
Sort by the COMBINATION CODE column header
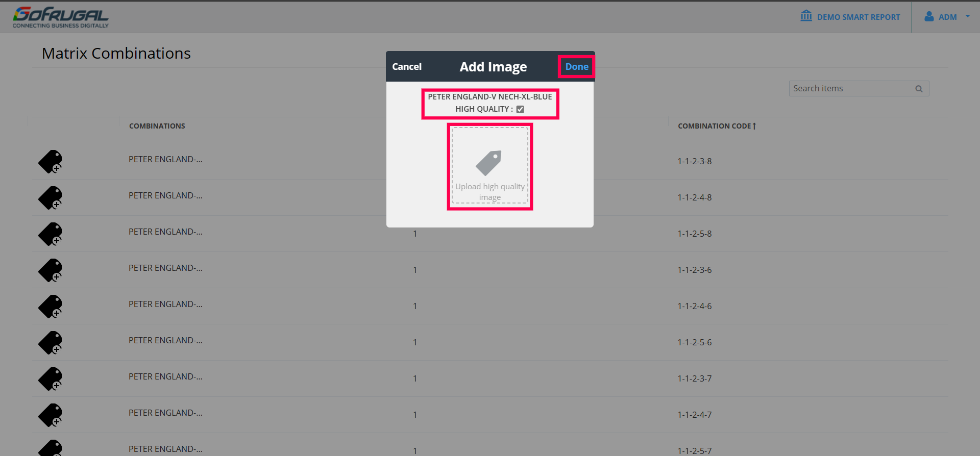pos(717,126)
